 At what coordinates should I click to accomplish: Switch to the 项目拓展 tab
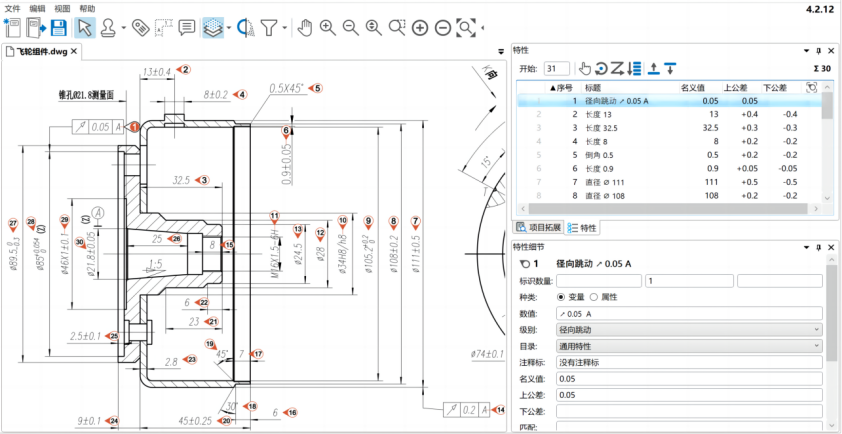(x=538, y=228)
